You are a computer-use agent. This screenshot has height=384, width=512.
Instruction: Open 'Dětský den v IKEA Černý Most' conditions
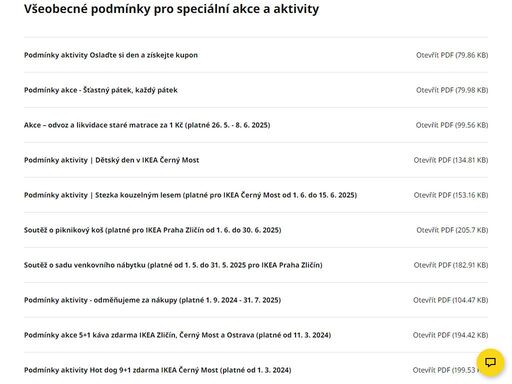(111, 160)
